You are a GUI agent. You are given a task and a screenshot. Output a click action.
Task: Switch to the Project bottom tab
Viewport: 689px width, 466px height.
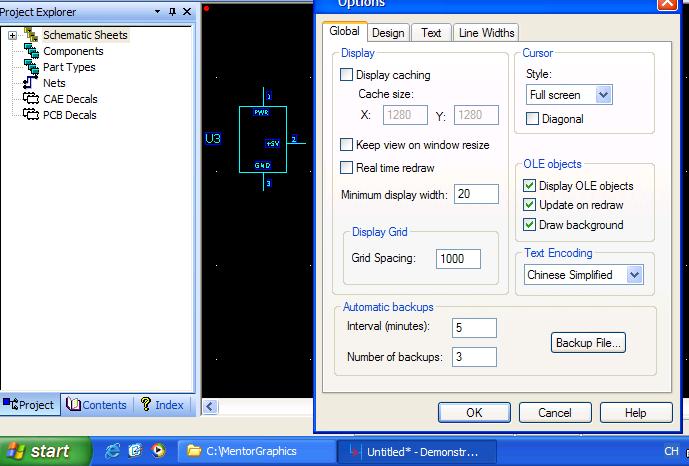[x=29, y=405]
